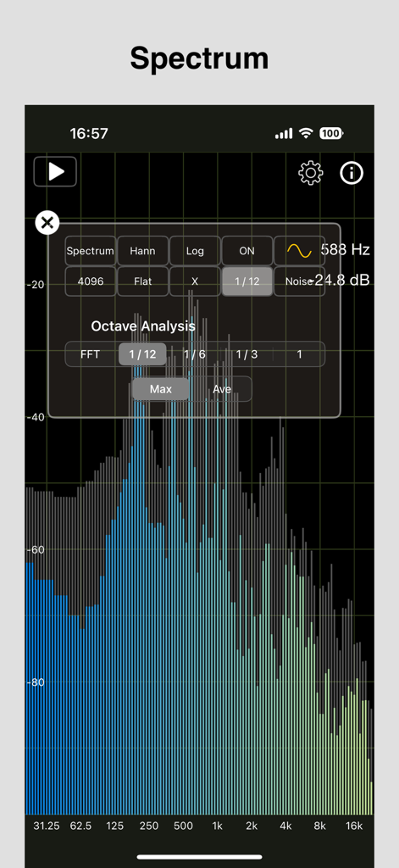Tap the 250 frequency axis label
This screenshot has height=868, width=399.
click(x=149, y=826)
